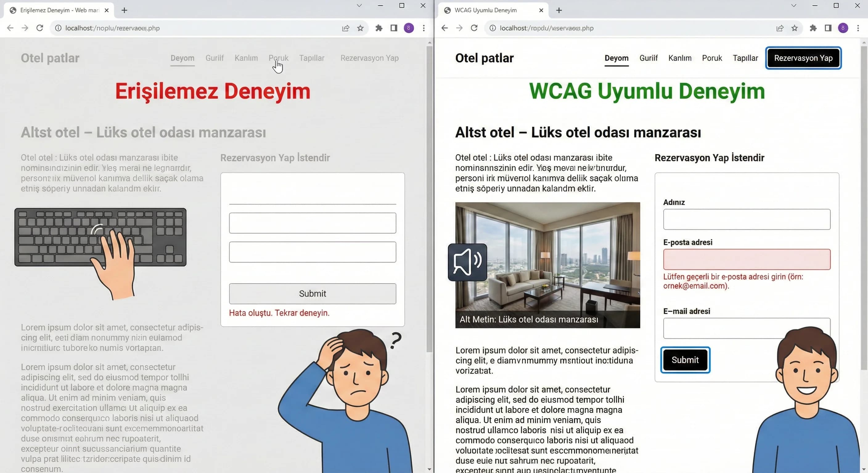868x473 pixels.
Task: Click the back arrow in the WCAG window
Action: coord(444,28)
